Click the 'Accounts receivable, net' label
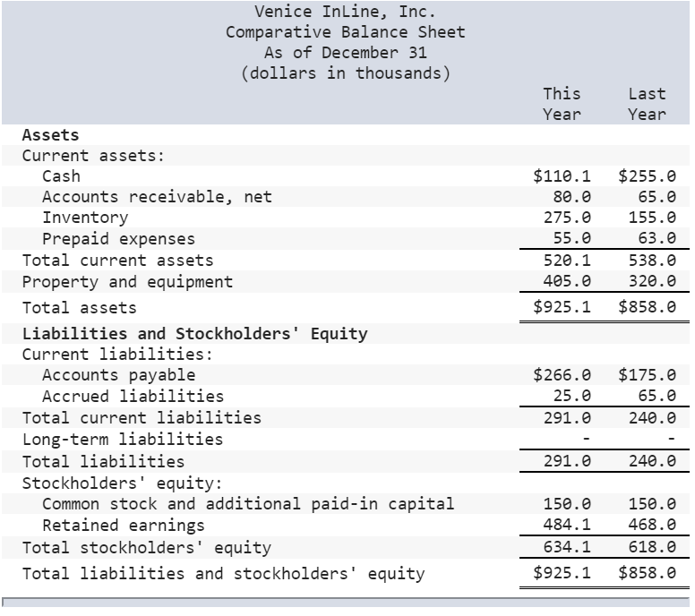695x616 pixels. click(x=157, y=197)
